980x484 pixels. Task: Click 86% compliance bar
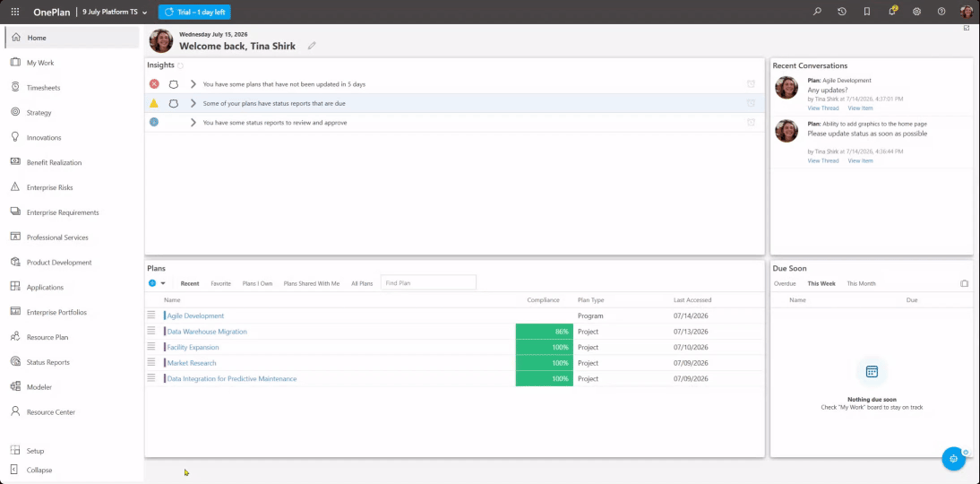point(545,332)
